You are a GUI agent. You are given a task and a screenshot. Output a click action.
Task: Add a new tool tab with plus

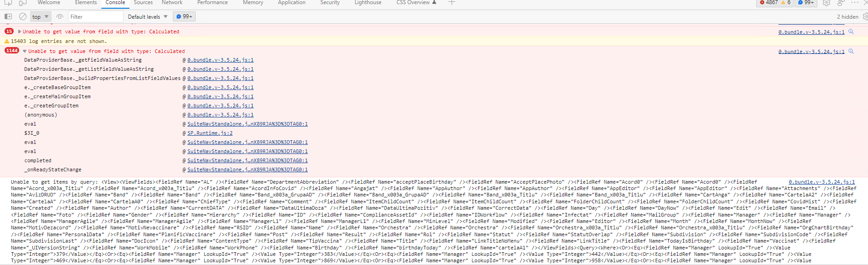pyautogui.click(x=452, y=3)
